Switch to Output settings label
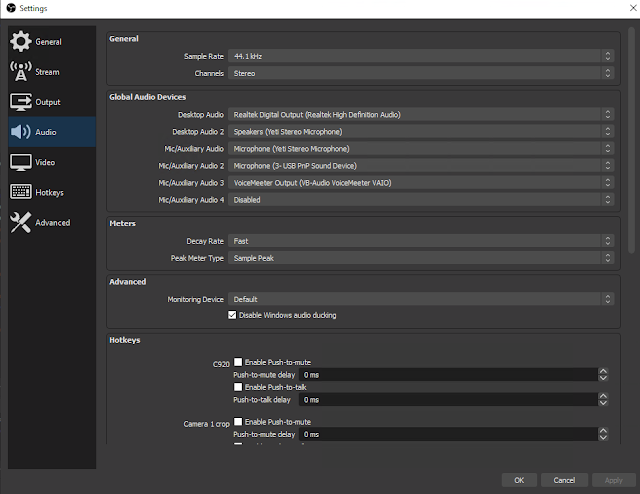This screenshot has width=640, height=494. 48,102
